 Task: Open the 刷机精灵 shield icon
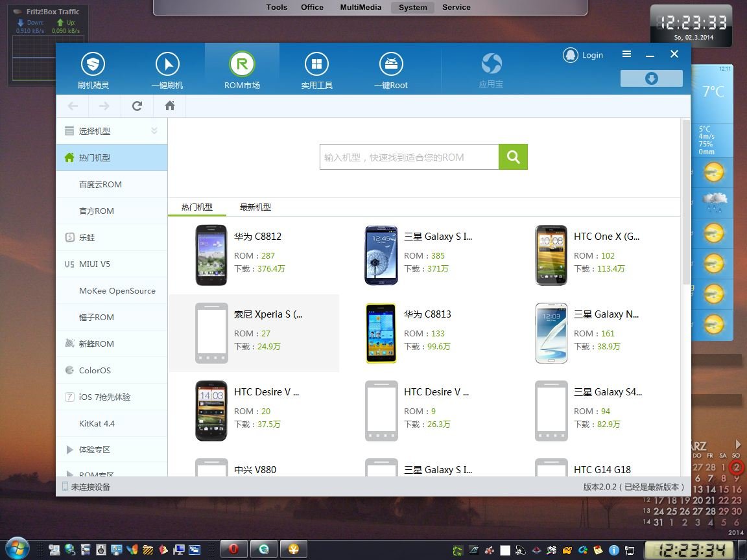93,64
